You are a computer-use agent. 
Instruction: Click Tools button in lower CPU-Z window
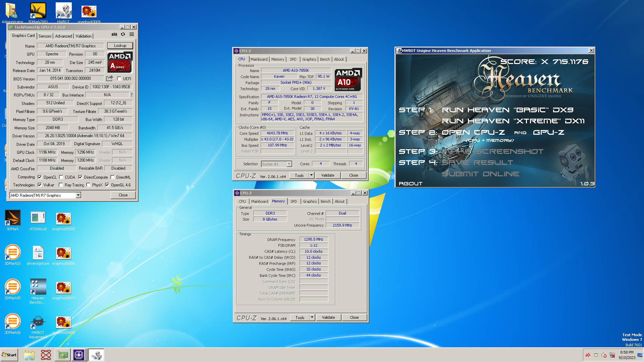coord(300,317)
